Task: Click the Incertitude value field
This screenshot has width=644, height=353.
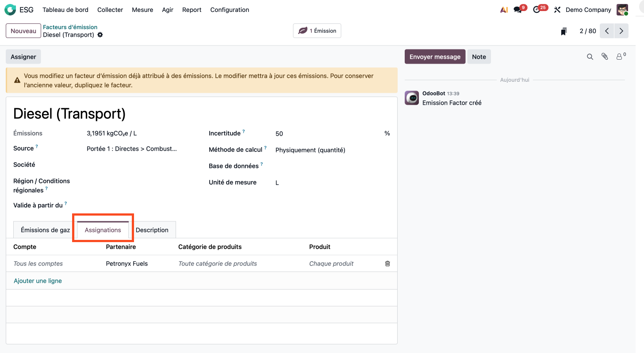Action: point(327,134)
